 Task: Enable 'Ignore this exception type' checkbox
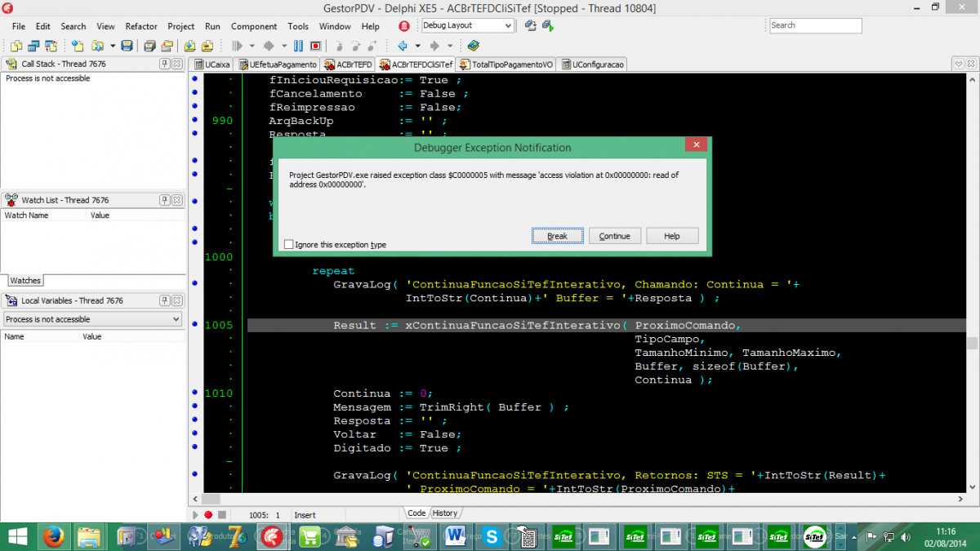[x=289, y=244]
